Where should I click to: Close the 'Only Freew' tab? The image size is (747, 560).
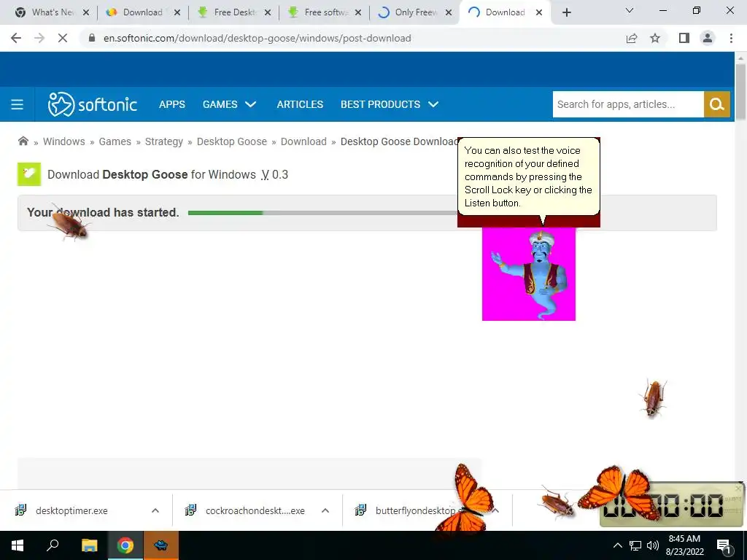pyautogui.click(x=449, y=12)
